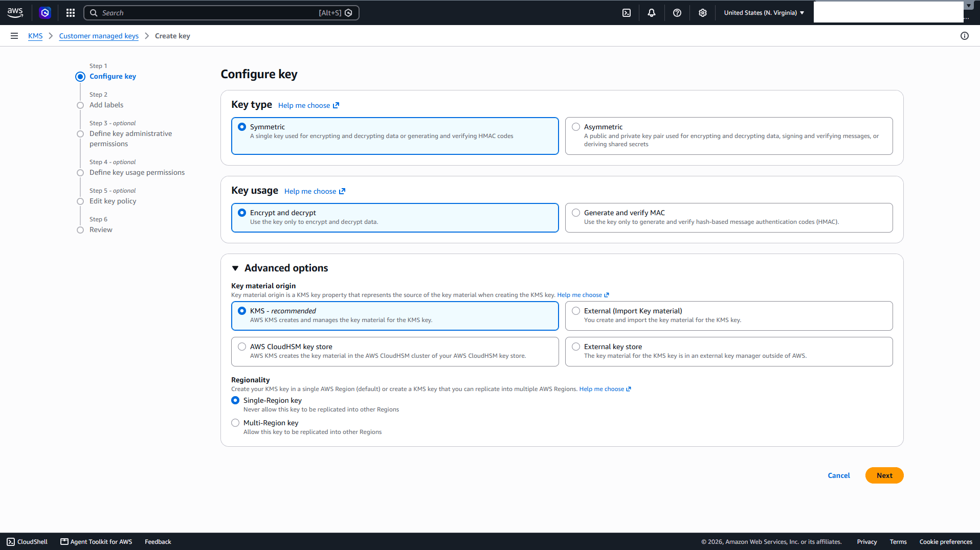Choose Single-Region key
Image resolution: width=980 pixels, height=550 pixels.
[x=235, y=400]
